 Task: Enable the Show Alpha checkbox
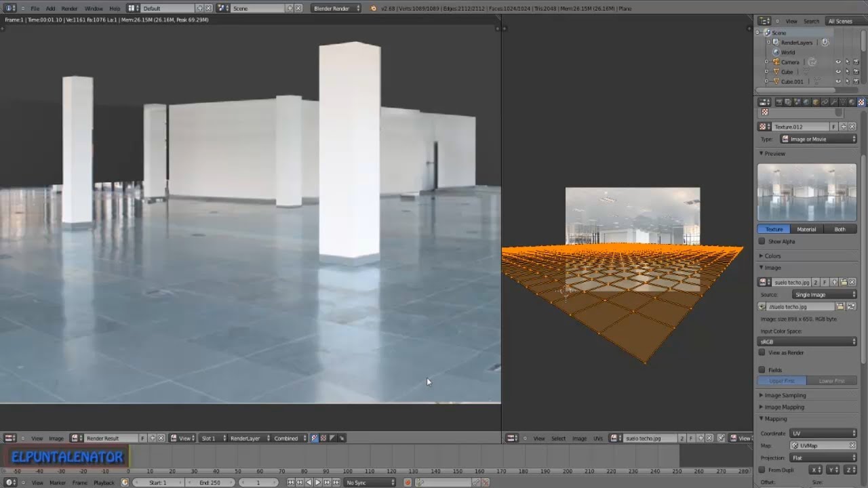pyautogui.click(x=762, y=241)
